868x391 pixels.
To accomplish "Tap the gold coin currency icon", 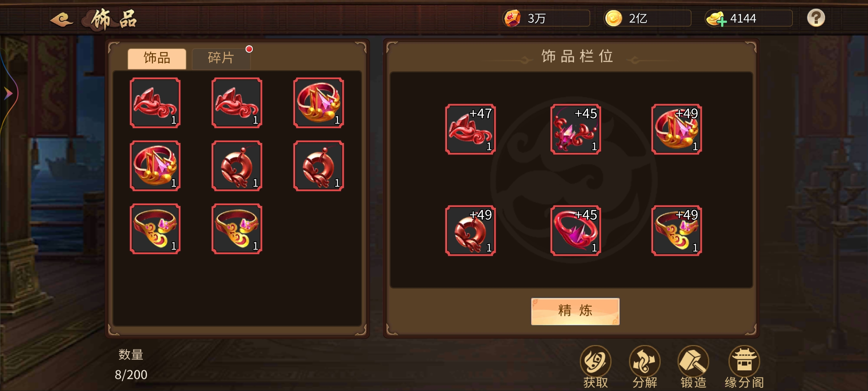I will (613, 18).
